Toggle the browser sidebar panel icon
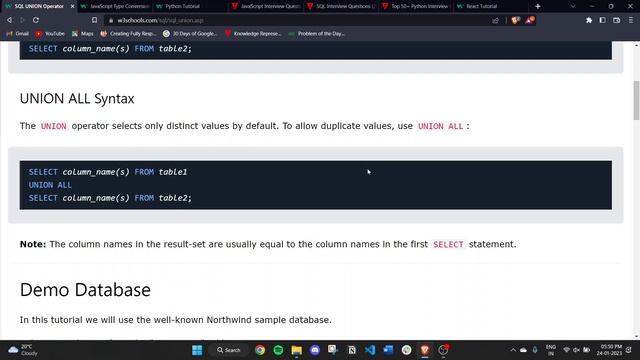The image size is (640, 360). [602, 20]
